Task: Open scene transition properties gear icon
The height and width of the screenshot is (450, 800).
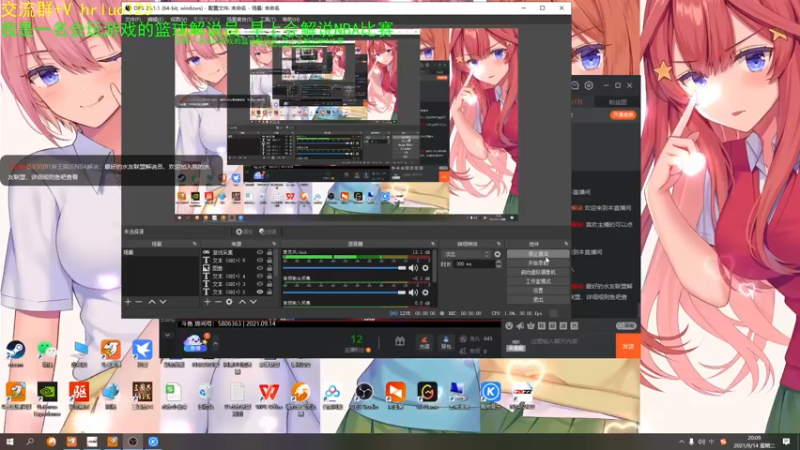Action: click(497, 254)
